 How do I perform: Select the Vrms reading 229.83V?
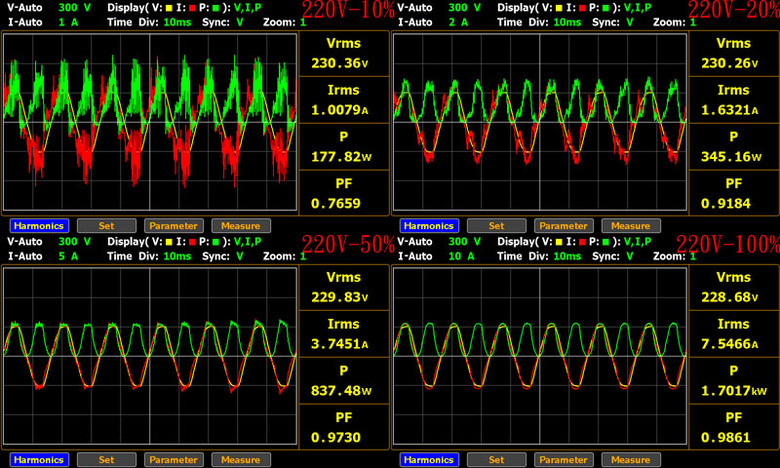click(339, 297)
